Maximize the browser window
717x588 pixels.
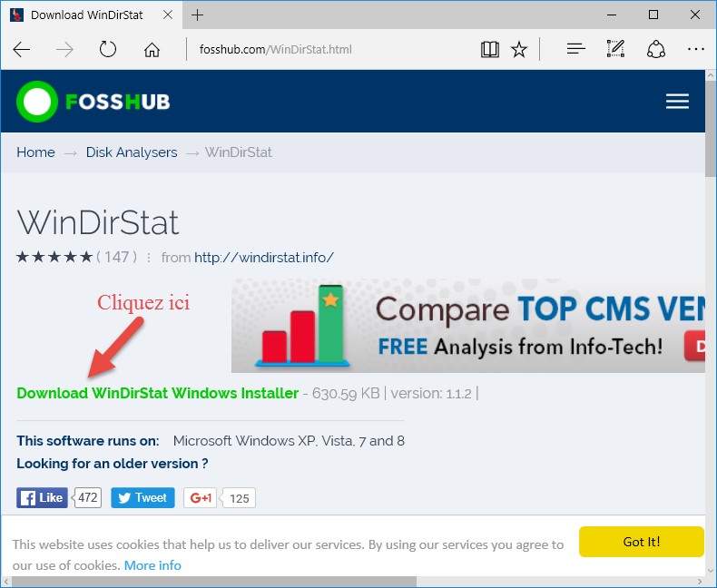click(x=653, y=15)
